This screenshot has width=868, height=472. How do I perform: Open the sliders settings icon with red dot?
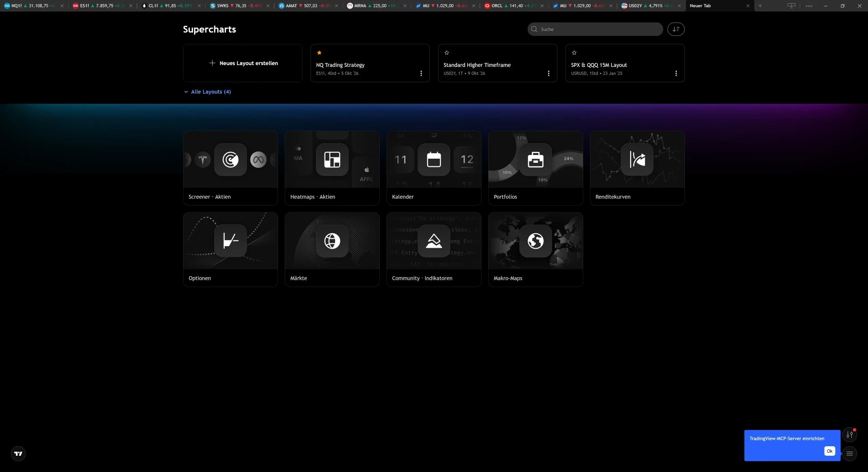coord(850,435)
